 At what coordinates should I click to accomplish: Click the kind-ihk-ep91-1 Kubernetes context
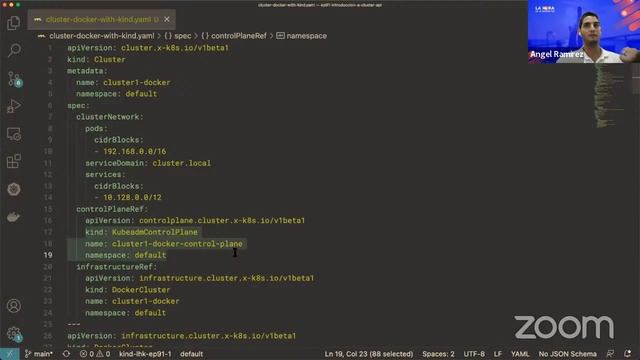click(x=145, y=354)
